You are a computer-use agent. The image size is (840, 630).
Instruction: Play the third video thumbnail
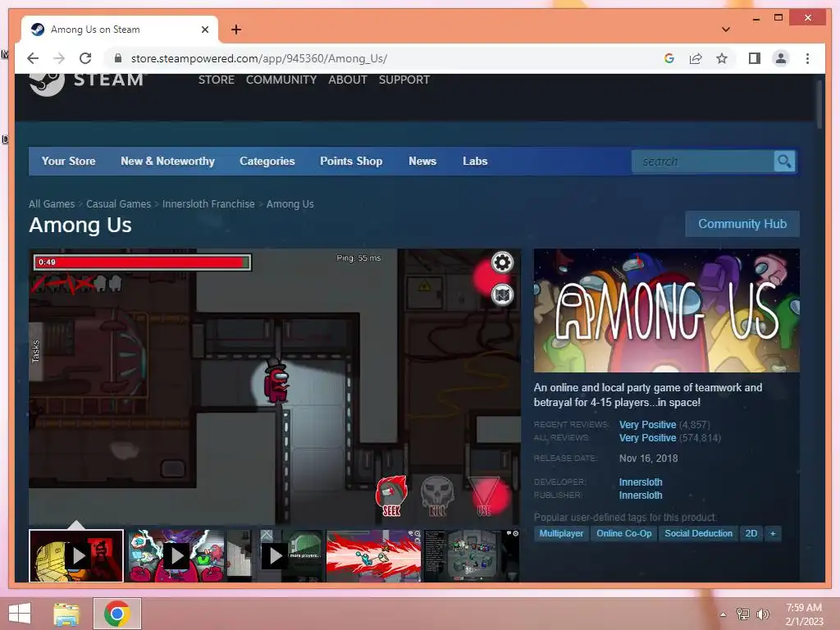click(276, 555)
